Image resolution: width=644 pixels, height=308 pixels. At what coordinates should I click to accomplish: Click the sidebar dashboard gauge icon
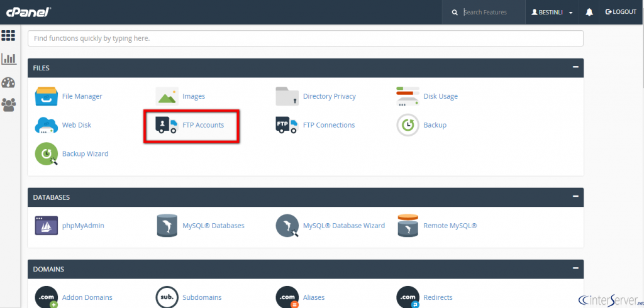click(8, 82)
